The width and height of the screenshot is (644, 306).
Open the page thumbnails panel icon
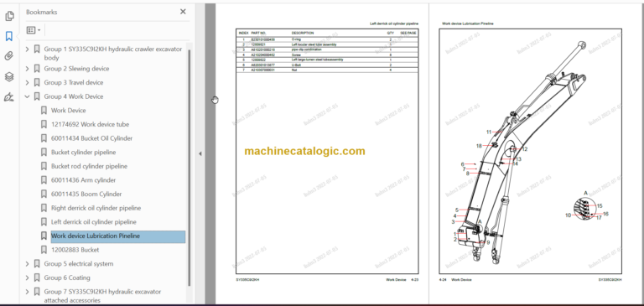[9, 16]
